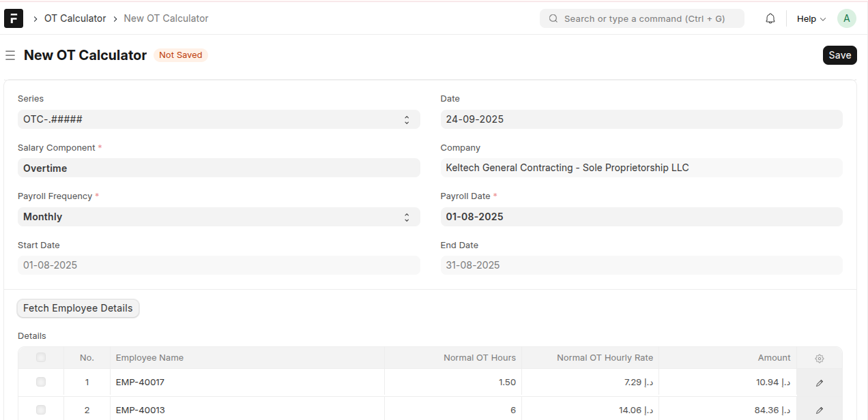Toggle the sidebar hamburger menu icon
Viewport: 868px width, 420px height.
pyautogui.click(x=10, y=55)
